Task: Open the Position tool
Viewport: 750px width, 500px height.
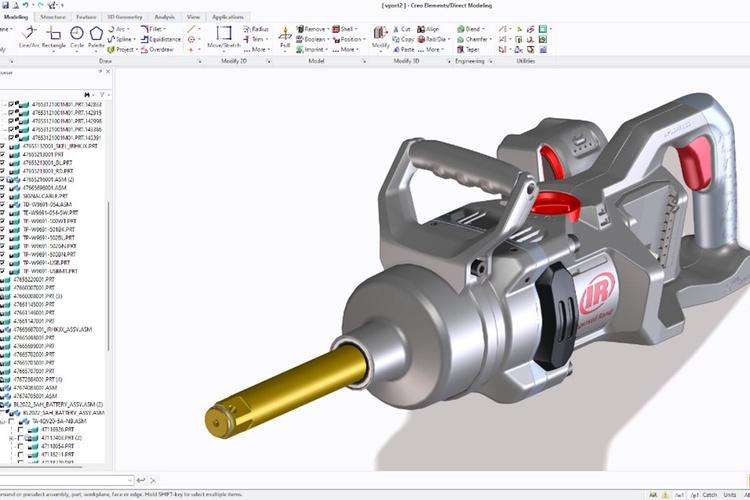Action: [x=349, y=39]
